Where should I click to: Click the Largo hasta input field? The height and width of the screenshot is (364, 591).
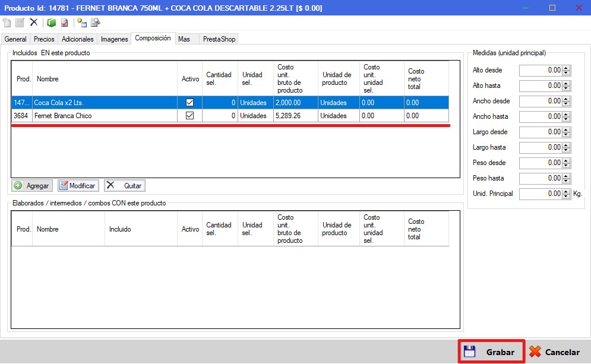coord(541,148)
